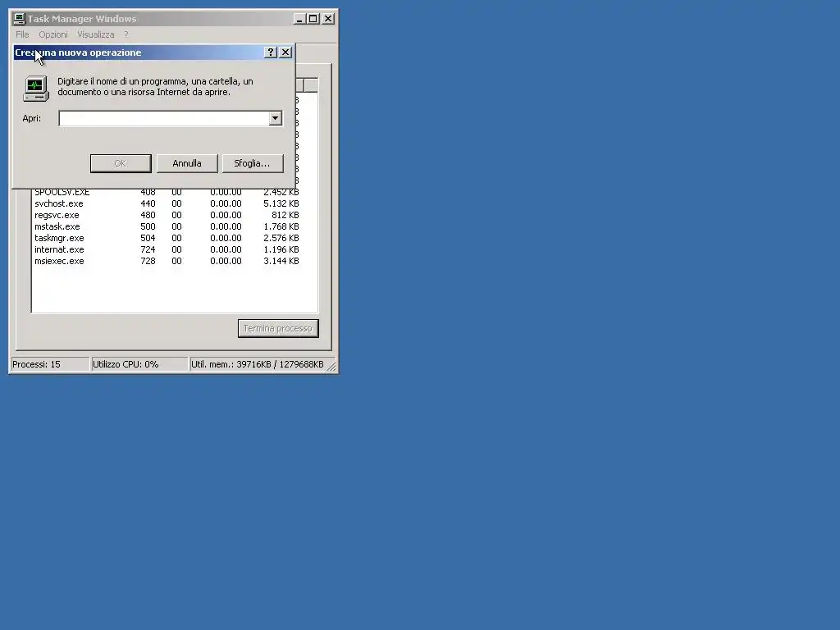Close the Task Manager window

[328, 19]
